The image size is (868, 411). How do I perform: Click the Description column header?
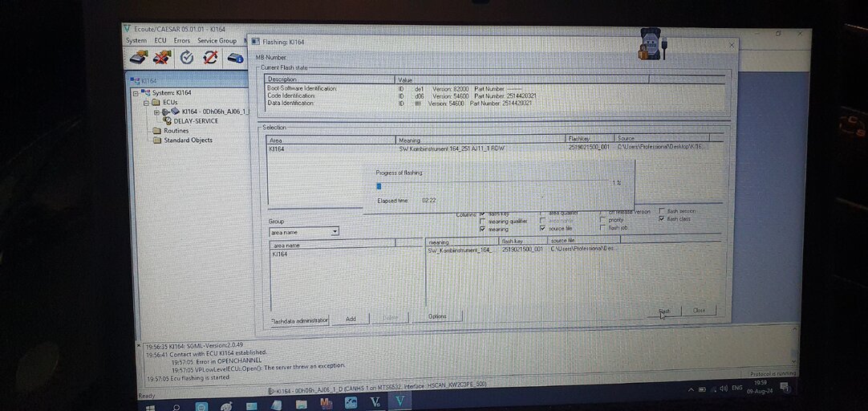click(x=330, y=79)
